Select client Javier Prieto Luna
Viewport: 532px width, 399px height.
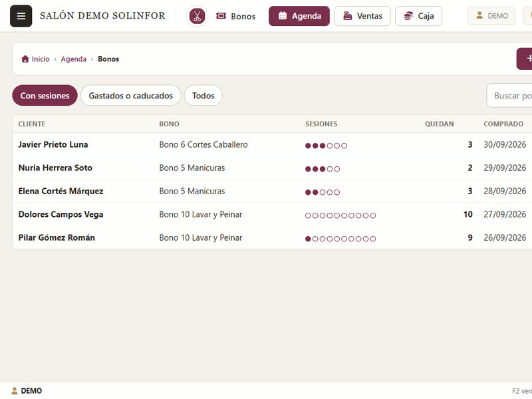53,144
